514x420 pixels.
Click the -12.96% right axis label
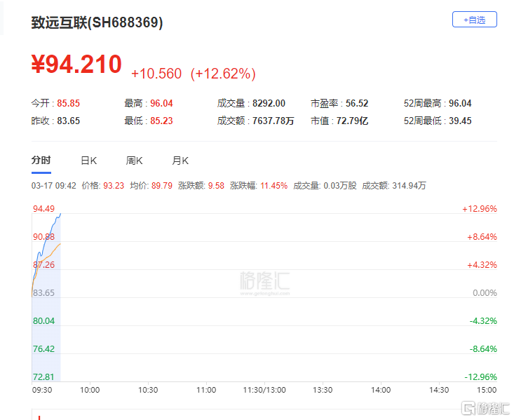pos(480,377)
